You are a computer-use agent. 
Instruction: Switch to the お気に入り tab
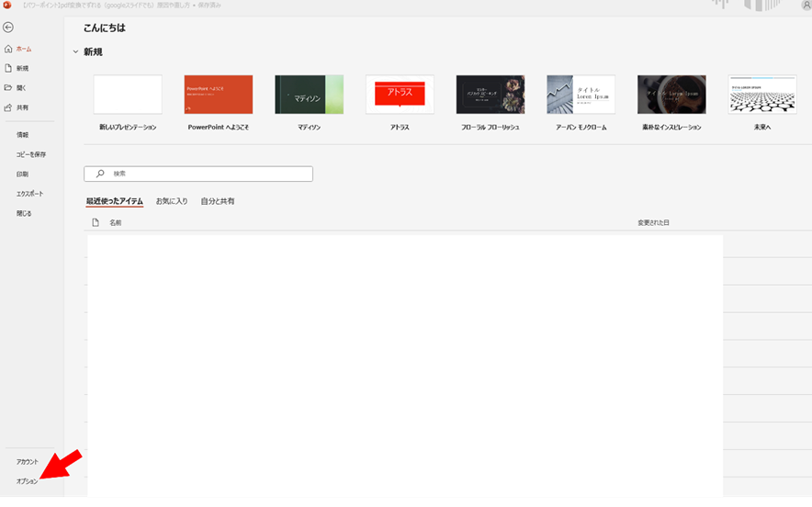[x=172, y=201]
